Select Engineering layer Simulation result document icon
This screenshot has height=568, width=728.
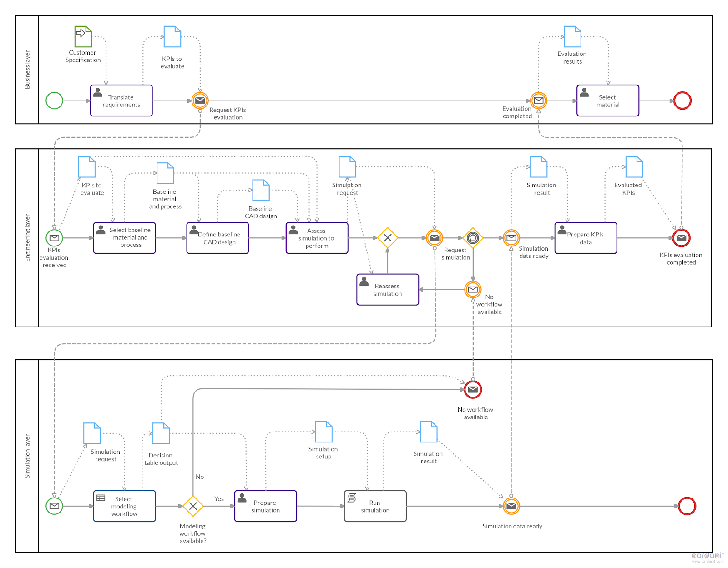[x=539, y=167]
